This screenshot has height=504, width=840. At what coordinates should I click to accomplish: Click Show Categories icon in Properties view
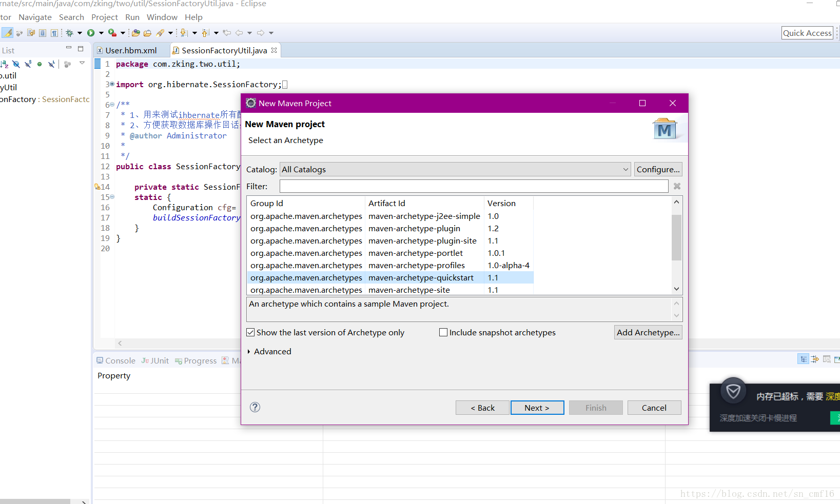click(x=803, y=359)
